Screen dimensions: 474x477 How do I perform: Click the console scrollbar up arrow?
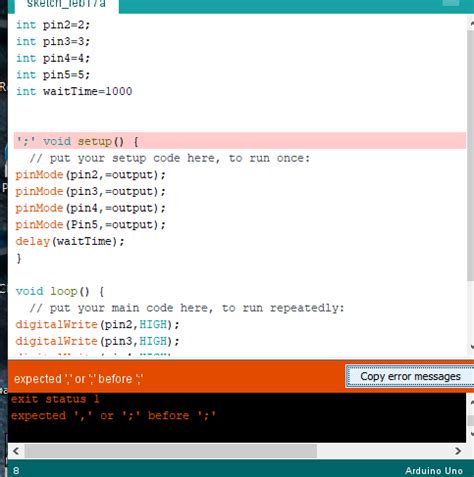[x=471, y=403]
